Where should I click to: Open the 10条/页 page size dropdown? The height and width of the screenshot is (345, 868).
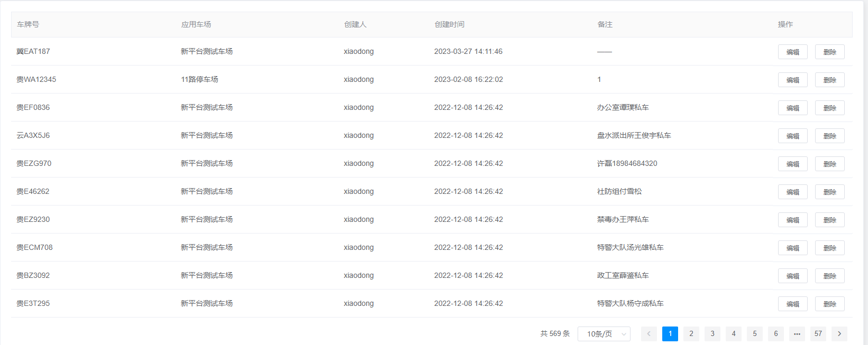pos(604,334)
